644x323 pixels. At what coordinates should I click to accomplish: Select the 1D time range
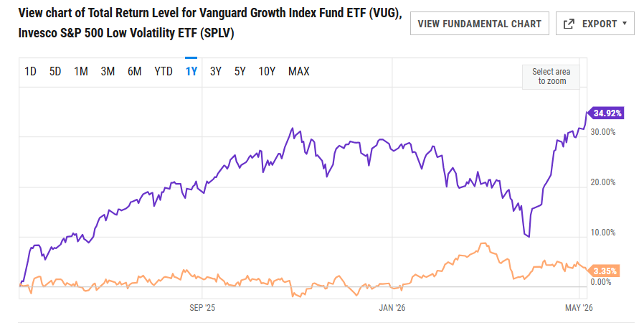pyautogui.click(x=30, y=72)
